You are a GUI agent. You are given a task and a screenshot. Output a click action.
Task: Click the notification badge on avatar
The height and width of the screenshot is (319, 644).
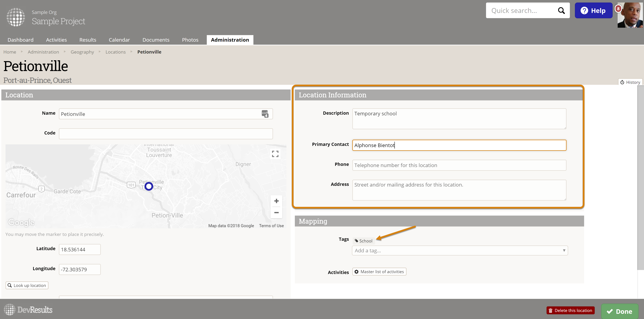click(618, 9)
